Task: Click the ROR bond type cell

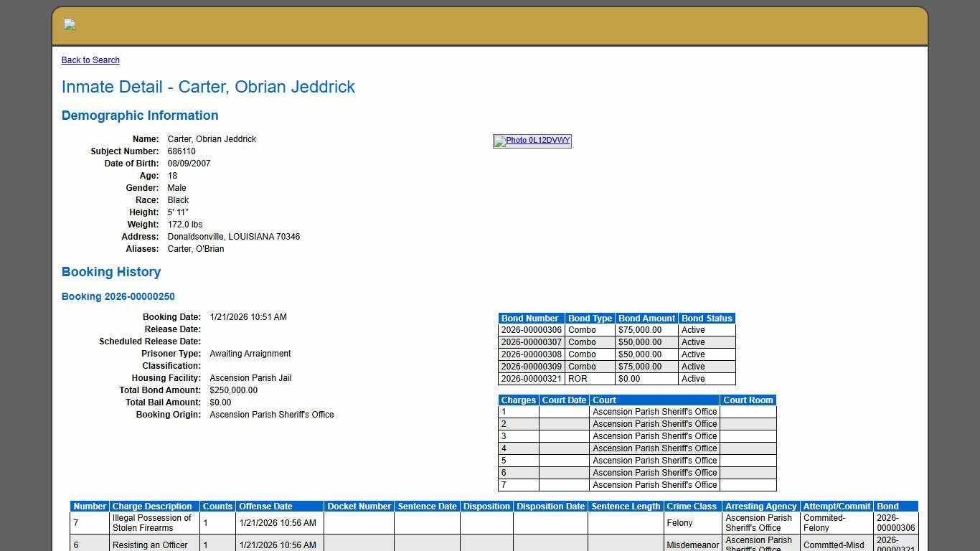Action: [578, 379]
